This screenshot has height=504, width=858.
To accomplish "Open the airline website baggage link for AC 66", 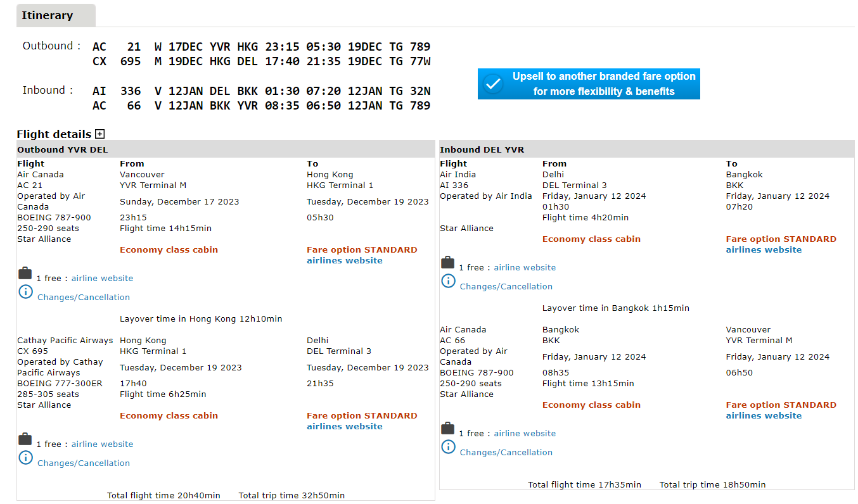I will 525,434.
